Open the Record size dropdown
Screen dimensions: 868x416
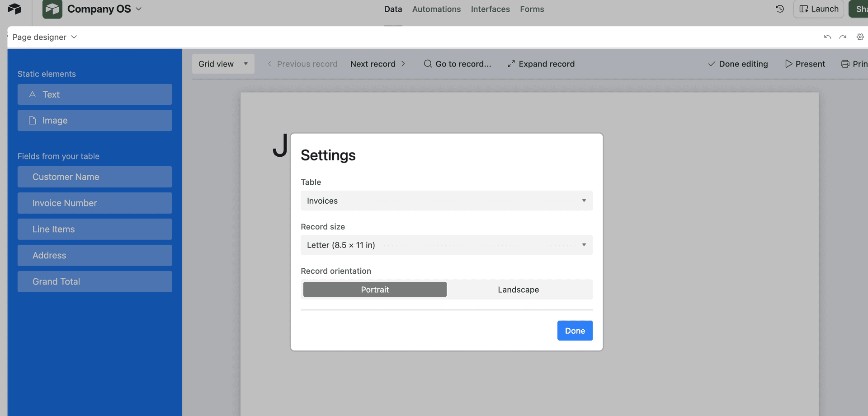click(x=446, y=245)
